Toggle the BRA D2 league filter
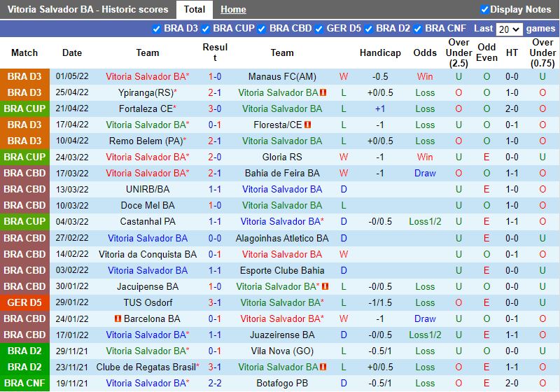560x392 pixels. (x=368, y=29)
